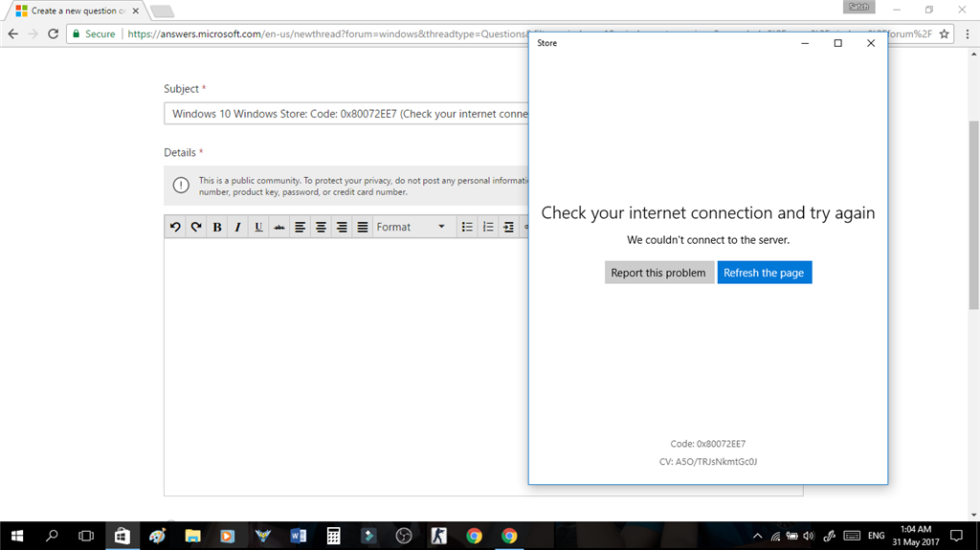
Task: Click the Undo icon in editor toolbar
Action: pos(175,227)
